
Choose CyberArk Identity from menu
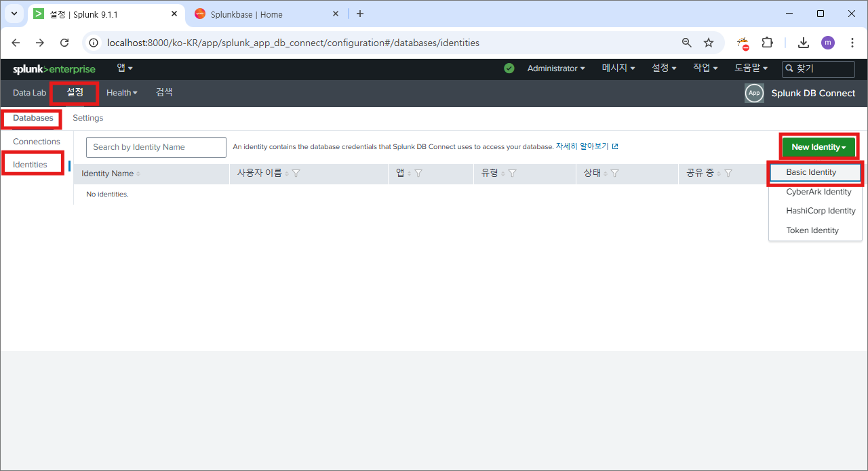[815, 192]
